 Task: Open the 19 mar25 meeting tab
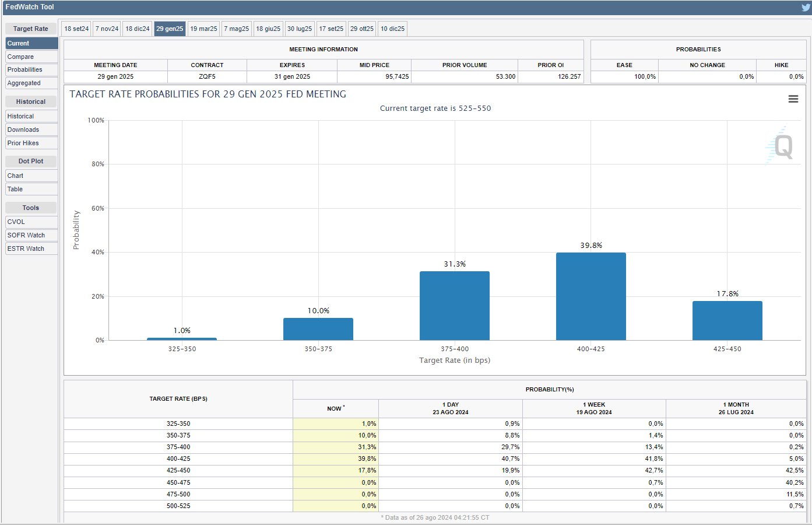pyautogui.click(x=203, y=29)
